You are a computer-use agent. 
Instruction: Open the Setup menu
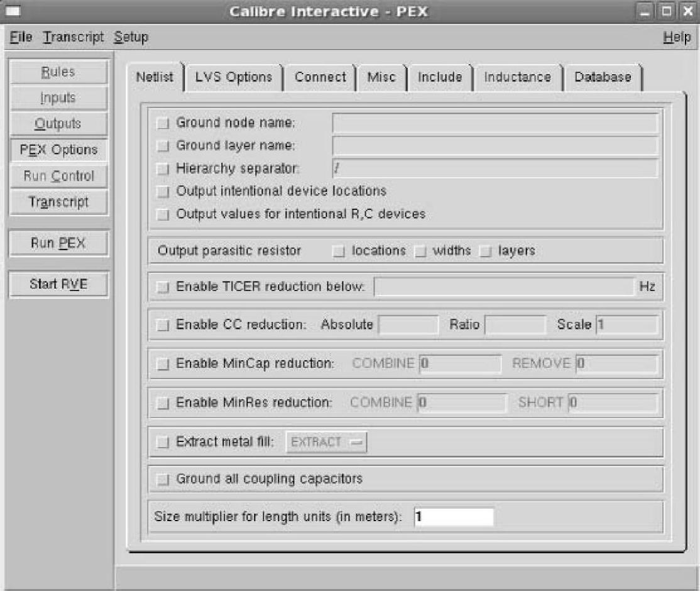131,37
